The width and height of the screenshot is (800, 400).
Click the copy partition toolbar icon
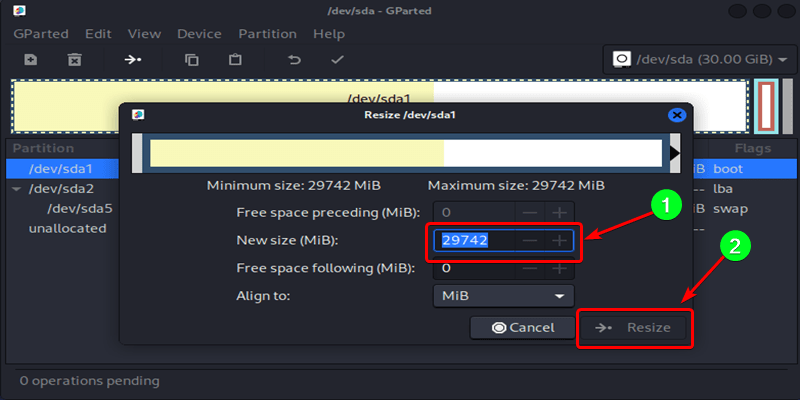pos(192,60)
